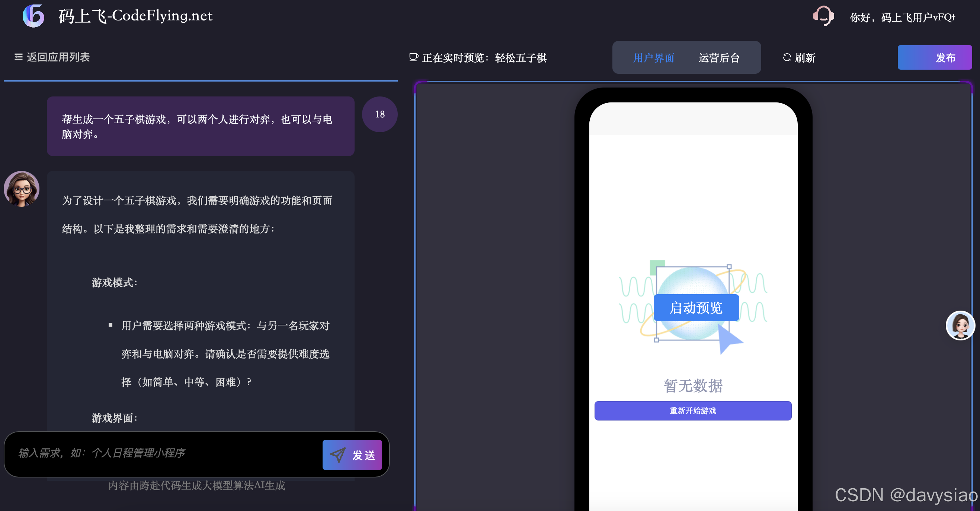Click the assistant avatar with glasses
This screenshot has width=980, height=511.
pos(22,189)
